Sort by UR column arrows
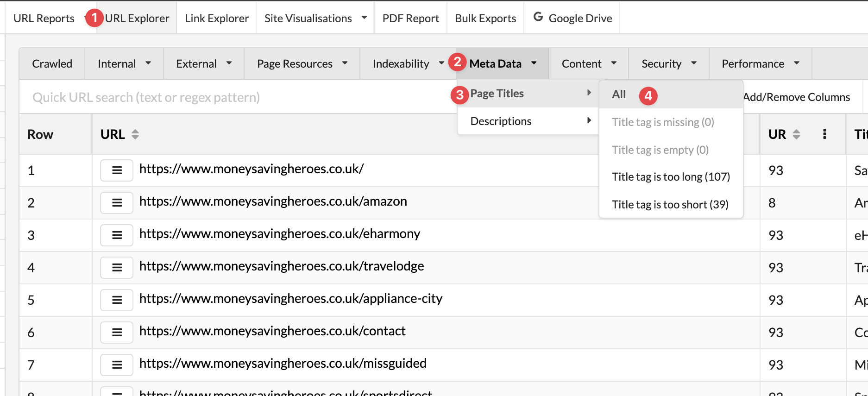The image size is (868, 396). pyautogui.click(x=796, y=134)
